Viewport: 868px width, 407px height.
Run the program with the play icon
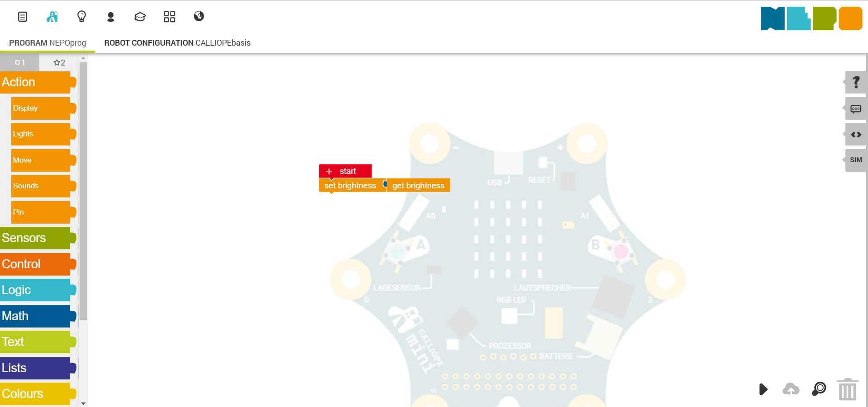click(763, 389)
